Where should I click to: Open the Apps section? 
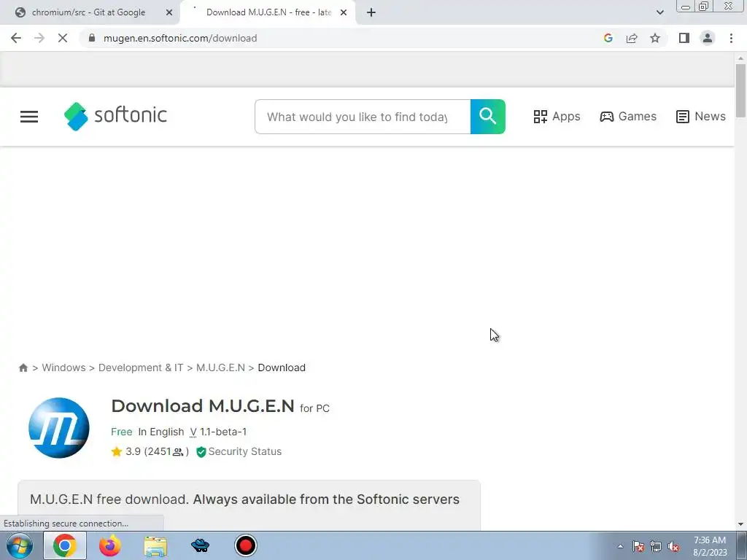(x=557, y=117)
